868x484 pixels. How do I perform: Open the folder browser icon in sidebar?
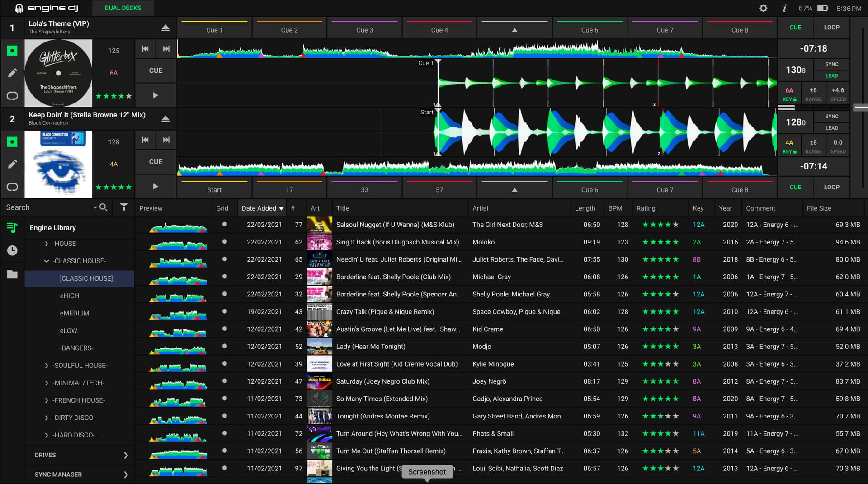[x=12, y=274]
